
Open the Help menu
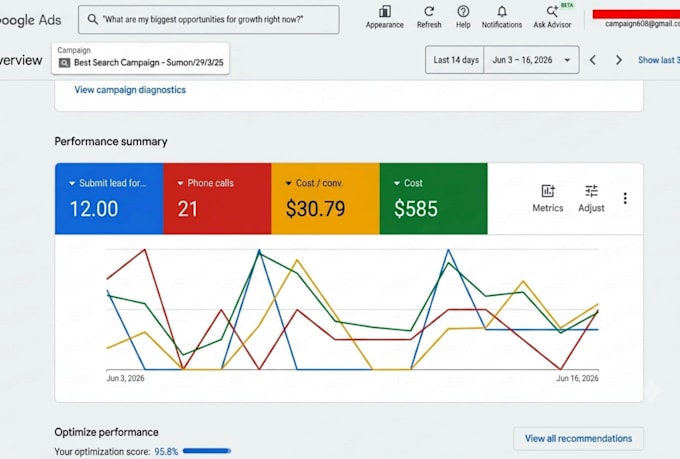[463, 17]
